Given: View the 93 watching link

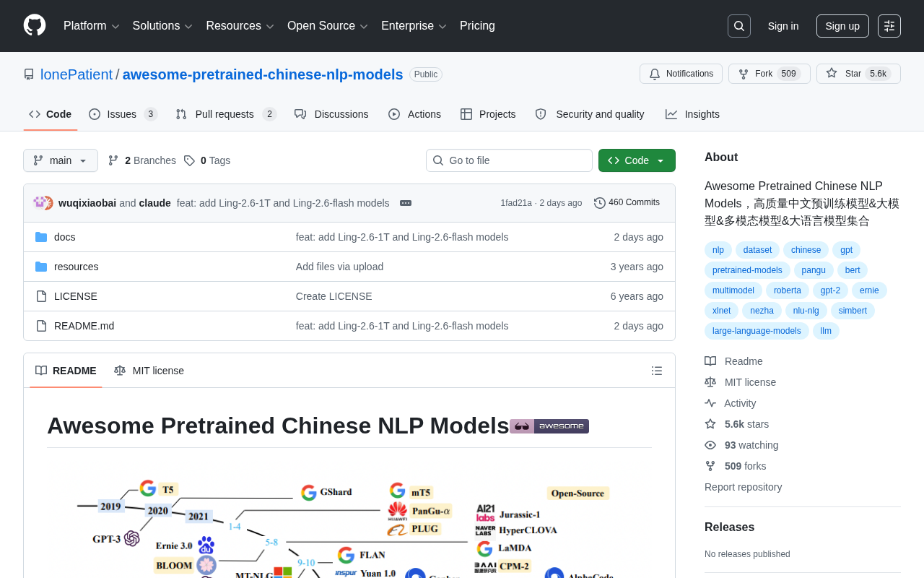Looking at the screenshot, I should click(x=741, y=445).
